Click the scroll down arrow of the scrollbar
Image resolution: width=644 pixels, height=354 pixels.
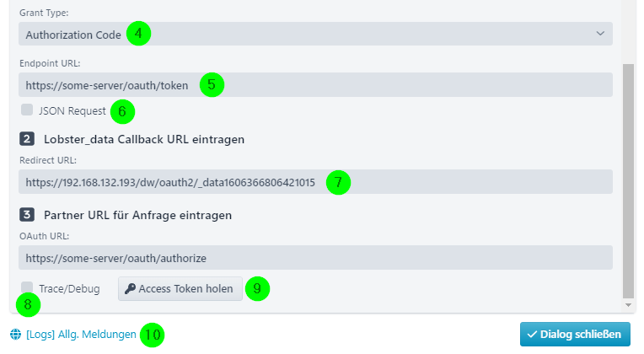[628, 303]
